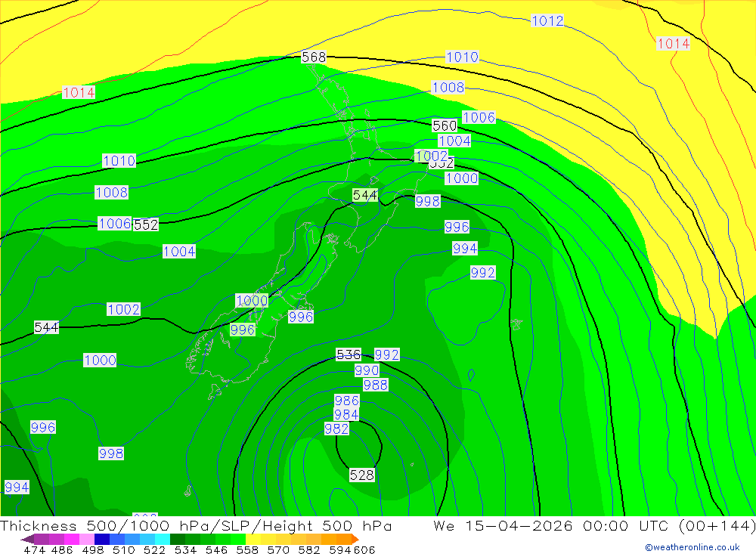Click the 1000 label over South Island
This screenshot has width=756, height=554.
(x=252, y=301)
